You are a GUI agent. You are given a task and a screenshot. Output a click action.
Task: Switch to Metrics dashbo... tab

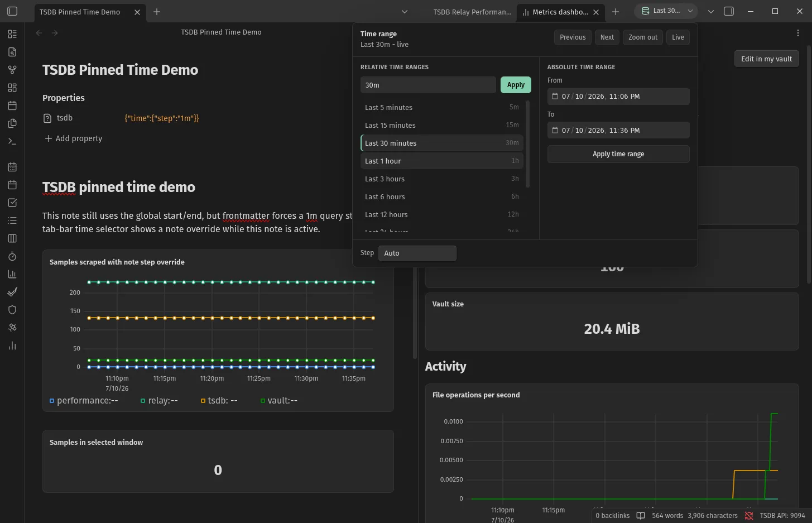pos(560,12)
